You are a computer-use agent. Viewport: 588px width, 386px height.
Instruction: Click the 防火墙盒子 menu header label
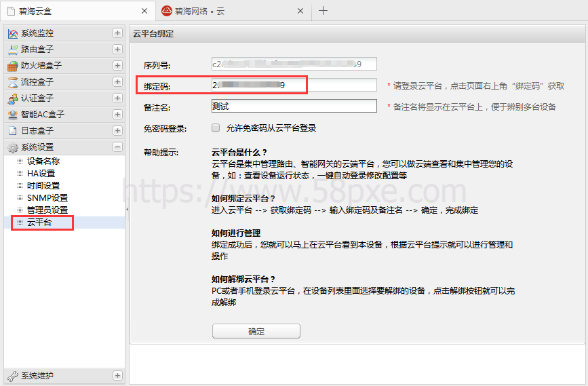tap(41, 66)
